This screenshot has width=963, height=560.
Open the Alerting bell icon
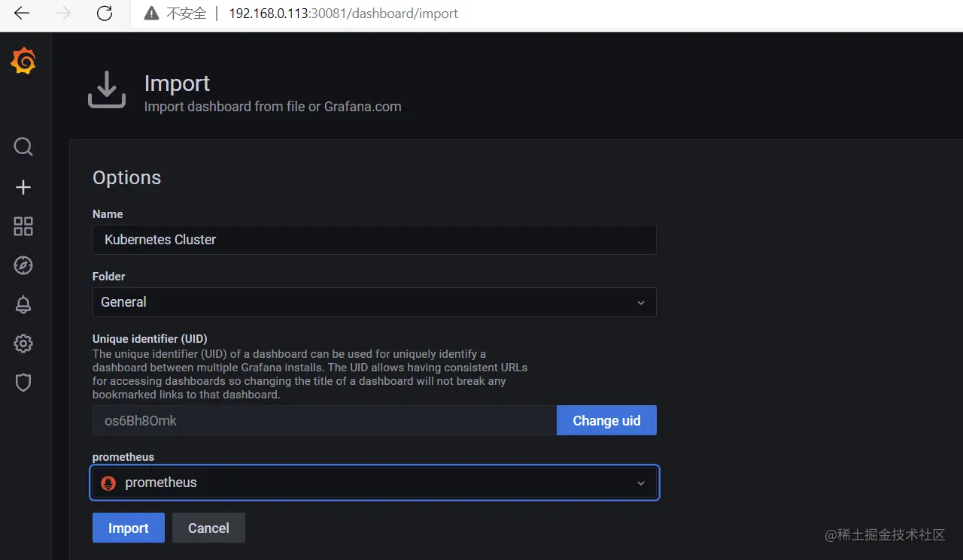click(x=23, y=304)
